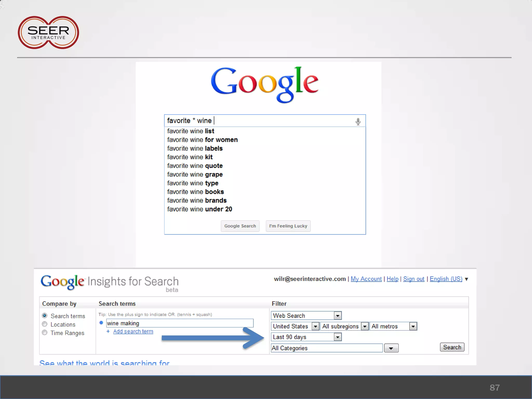Open the Last 90 days dropdown

coord(337,337)
